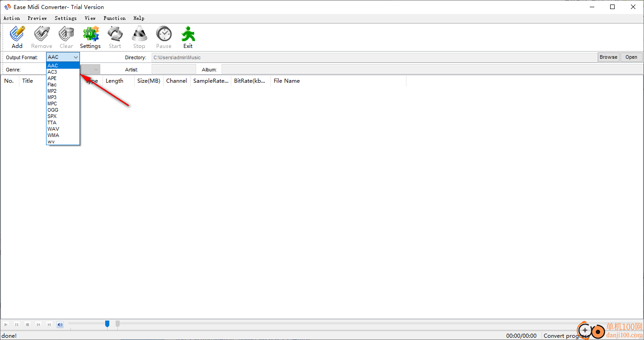Choose MP3 from the format list
This screenshot has height=340, width=644.
click(x=63, y=97)
